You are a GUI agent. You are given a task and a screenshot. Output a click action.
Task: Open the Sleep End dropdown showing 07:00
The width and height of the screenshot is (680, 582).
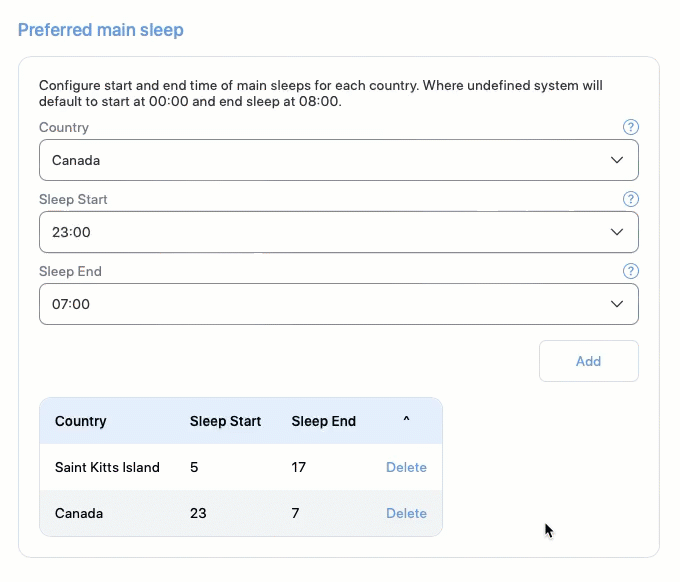tap(339, 304)
